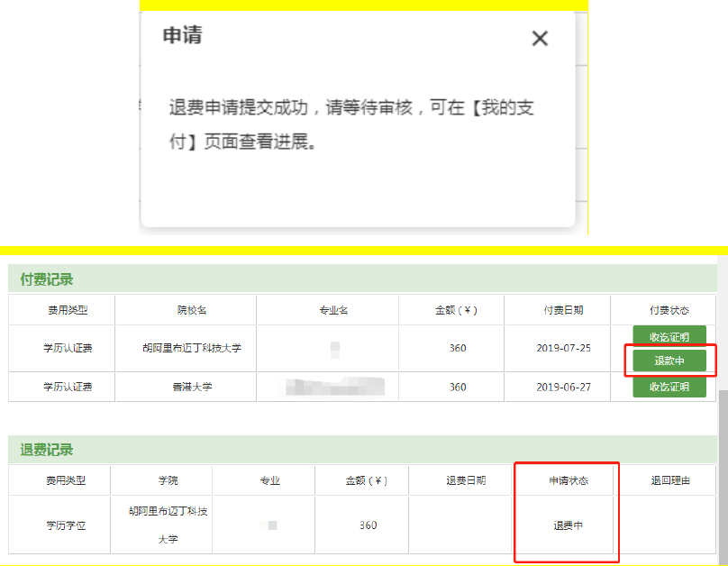The height and width of the screenshot is (566, 728).
Task: Select the 付费记录 section header
Action: (47, 279)
